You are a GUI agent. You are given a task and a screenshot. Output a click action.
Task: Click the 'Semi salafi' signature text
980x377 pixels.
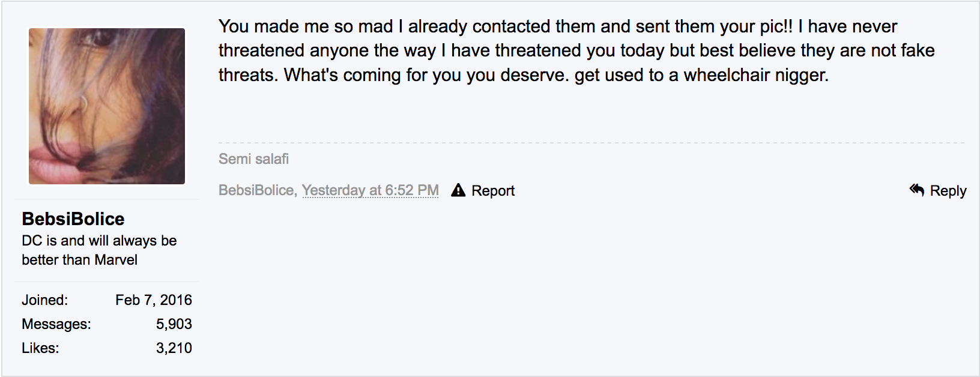[253, 159]
